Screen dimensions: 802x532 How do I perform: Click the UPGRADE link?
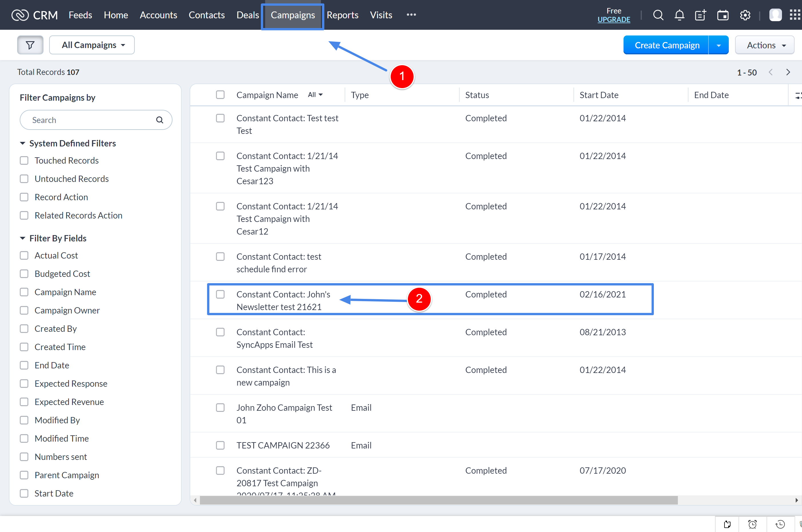click(x=614, y=20)
